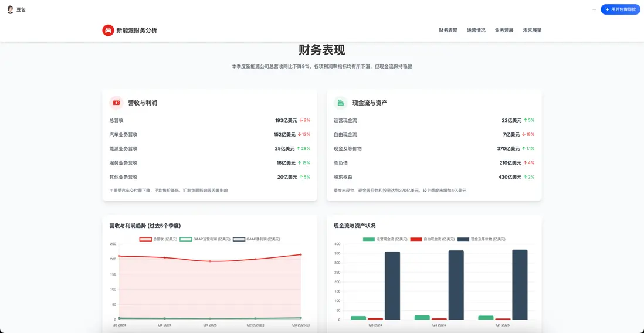644x333 pixels.
Task: Click the green up 2% indicator
Action: 529,178
